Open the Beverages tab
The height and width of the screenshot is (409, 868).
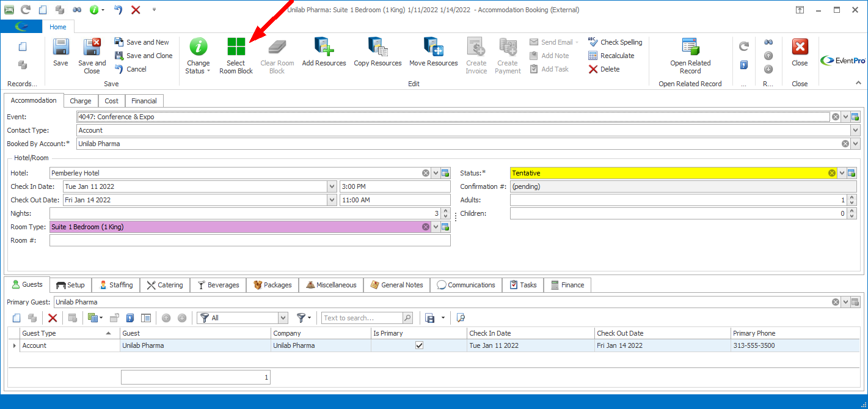219,285
